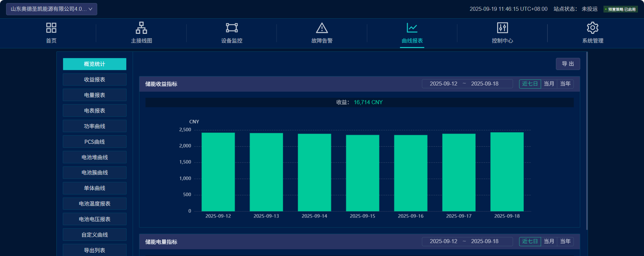Open revenue start date 2025-09-12 picker

point(443,84)
